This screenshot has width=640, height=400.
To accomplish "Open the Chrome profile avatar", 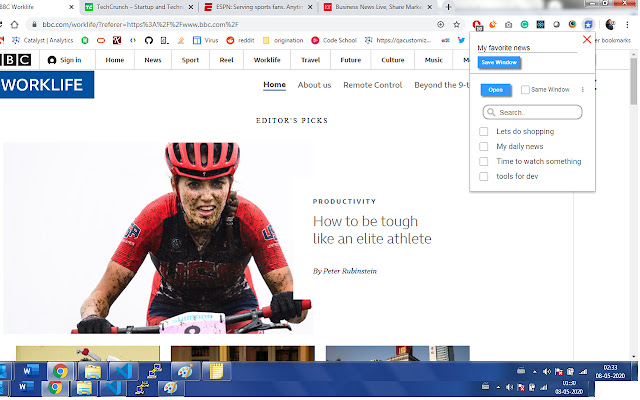I will point(610,24).
